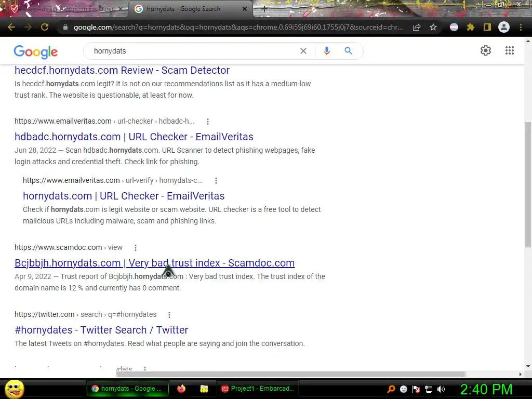Start voice search with the microphone icon
The height and width of the screenshot is (399, 532).
tap(326, 51)
